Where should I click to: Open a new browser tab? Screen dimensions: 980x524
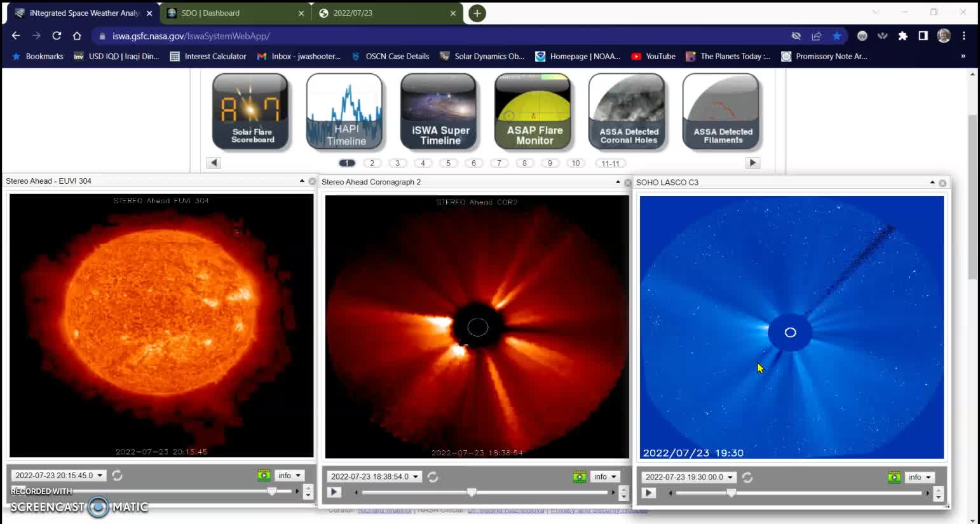[x=477, y=13]
